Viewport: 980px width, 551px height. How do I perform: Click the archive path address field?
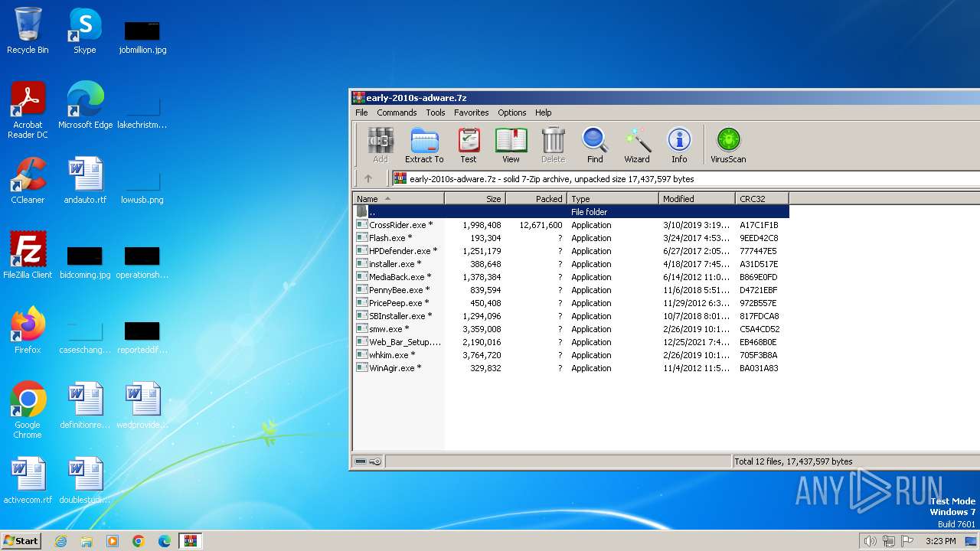[x=685, y=179]
